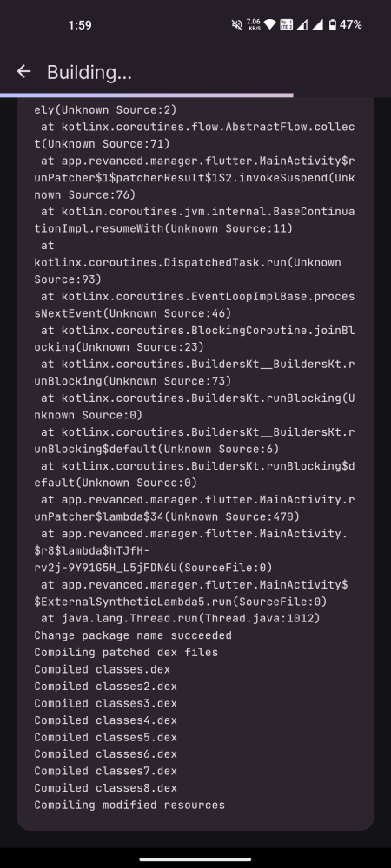Tap the second cellular signal icon
391x868 pixels.
pyautogui.click(x=317, y=25)
